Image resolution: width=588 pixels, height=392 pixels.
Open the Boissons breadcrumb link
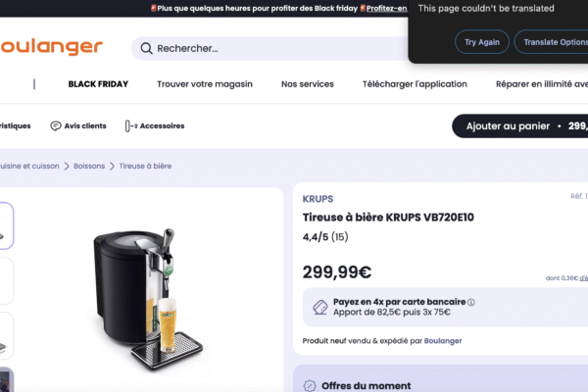(x=89, y=167)
